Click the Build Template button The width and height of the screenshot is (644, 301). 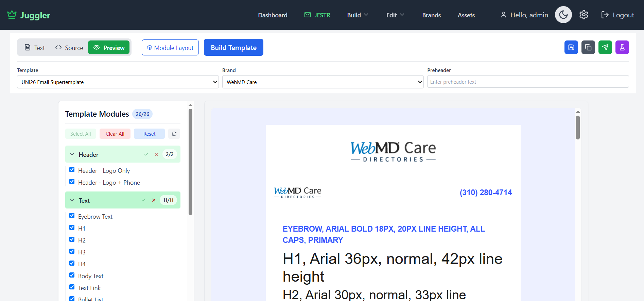point(233,48)
